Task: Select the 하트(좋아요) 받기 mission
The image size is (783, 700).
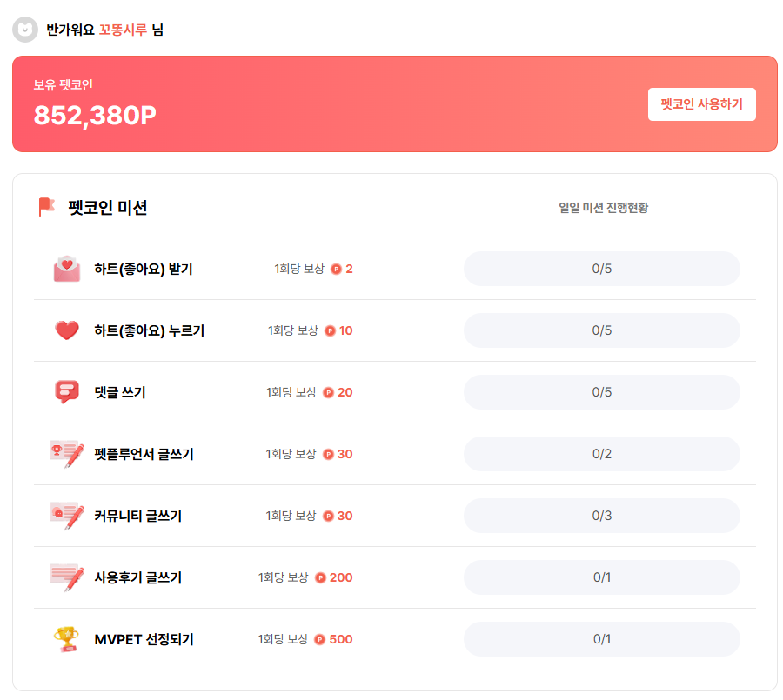Action: tap(143, 270)
